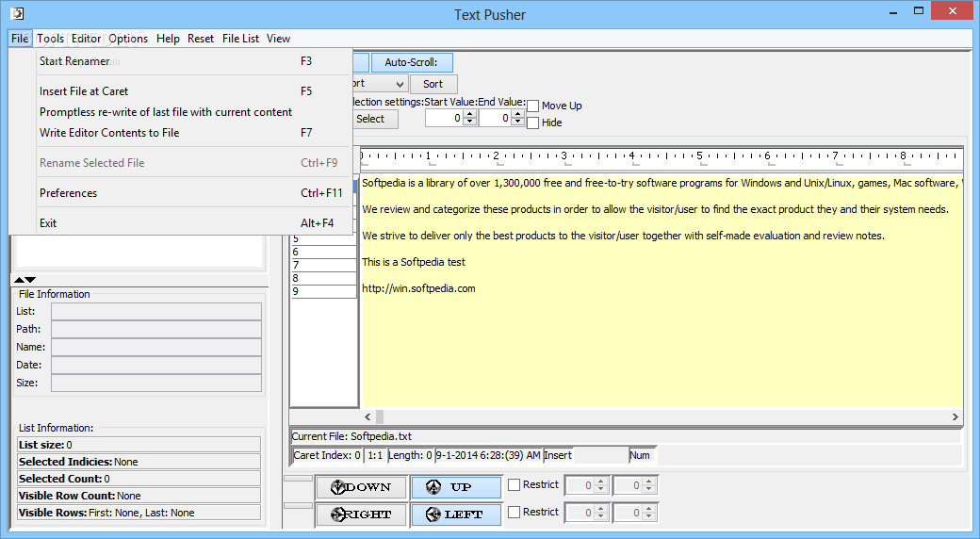The width and height of the screenshot is (980, 539).
Task: Select Promptless re-write of last file
Action: click(x=180, y=112)
